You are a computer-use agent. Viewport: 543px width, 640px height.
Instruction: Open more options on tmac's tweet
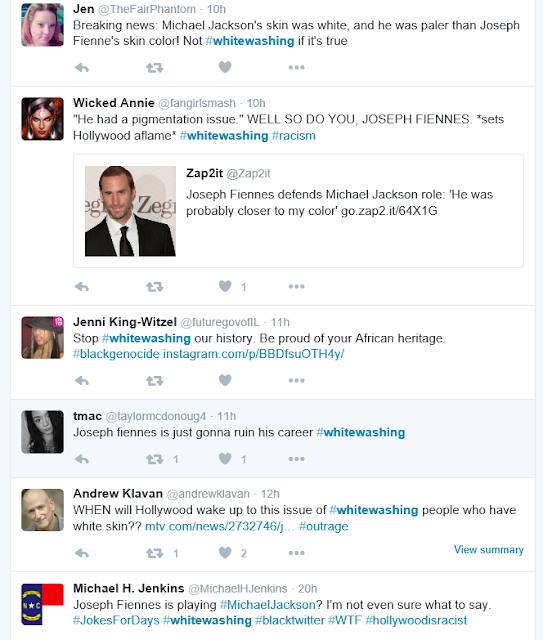(296, 459)
